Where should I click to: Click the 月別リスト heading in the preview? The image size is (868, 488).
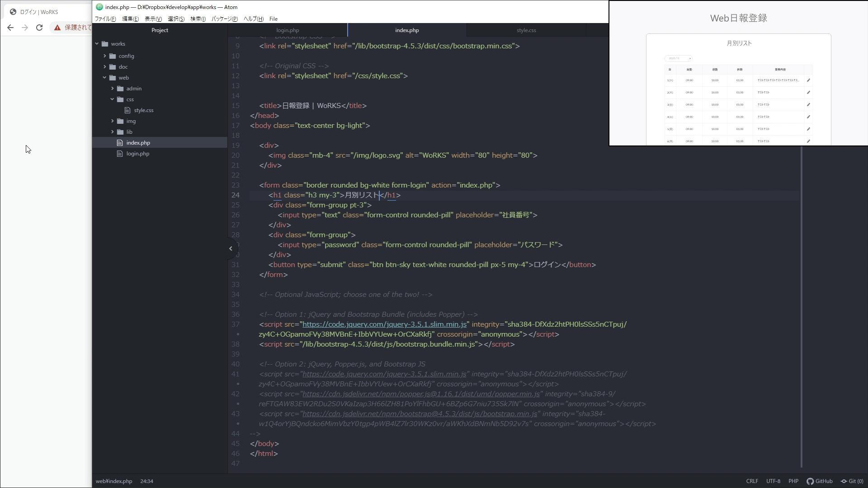click(739, 43)
